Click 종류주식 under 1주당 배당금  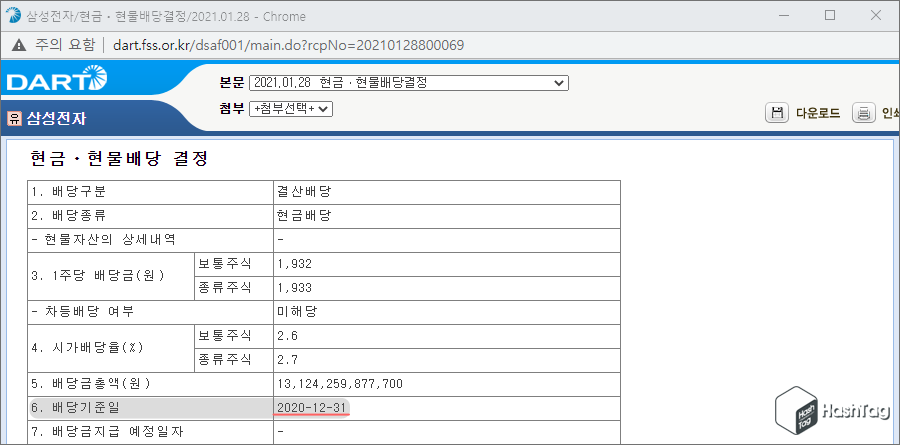(x=225, y=288)
